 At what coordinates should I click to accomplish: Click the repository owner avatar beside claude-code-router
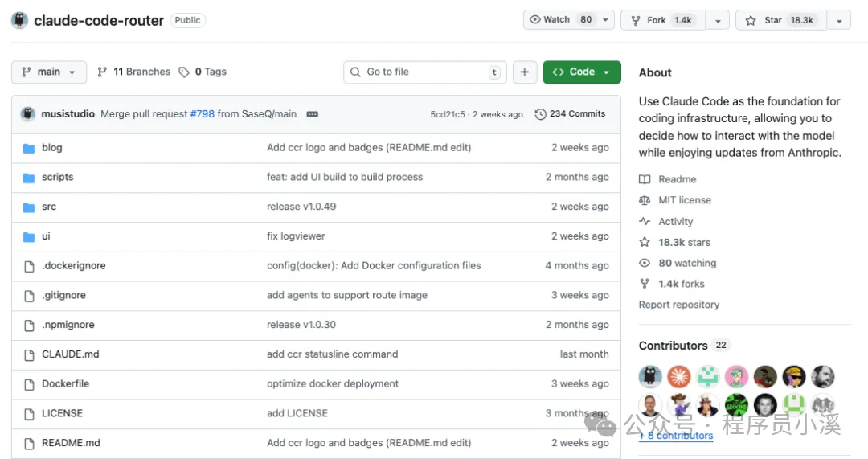(x=19, y=20)
